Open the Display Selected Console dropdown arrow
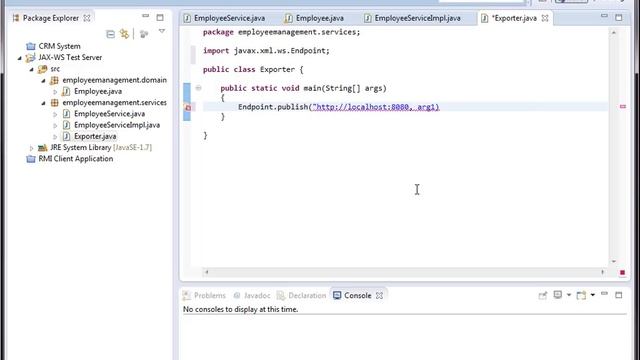The image size is (640, 360). 569,295
